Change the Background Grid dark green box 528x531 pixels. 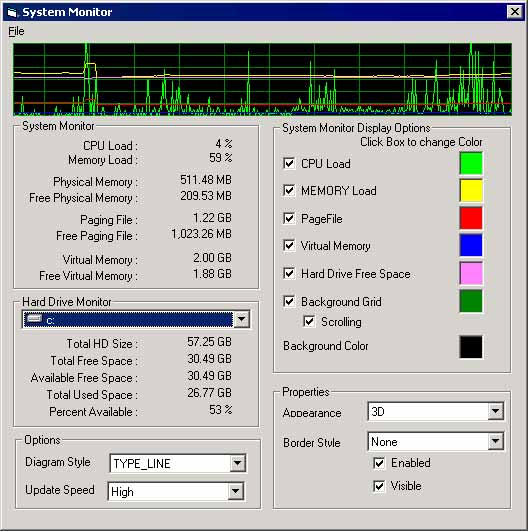click(x=471, y=301)
